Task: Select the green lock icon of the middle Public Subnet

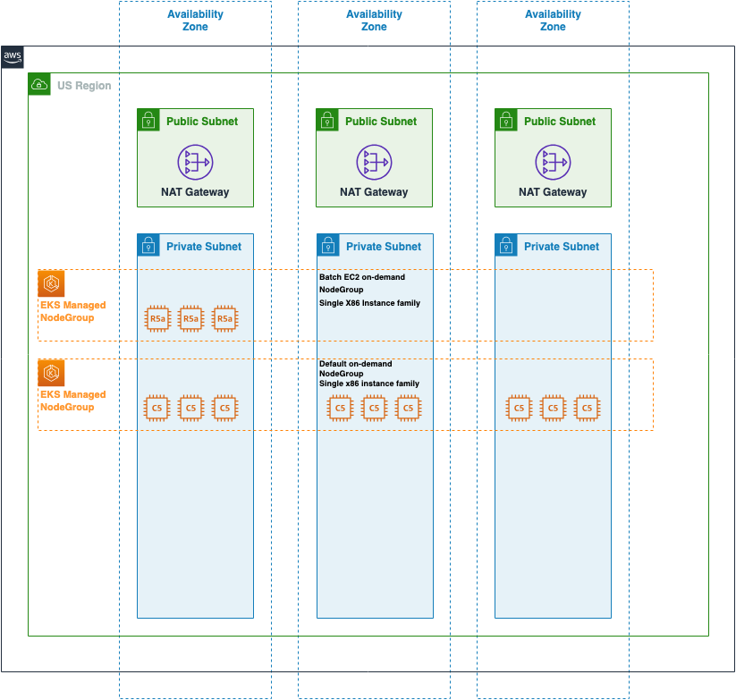Action: click(327, 120)
